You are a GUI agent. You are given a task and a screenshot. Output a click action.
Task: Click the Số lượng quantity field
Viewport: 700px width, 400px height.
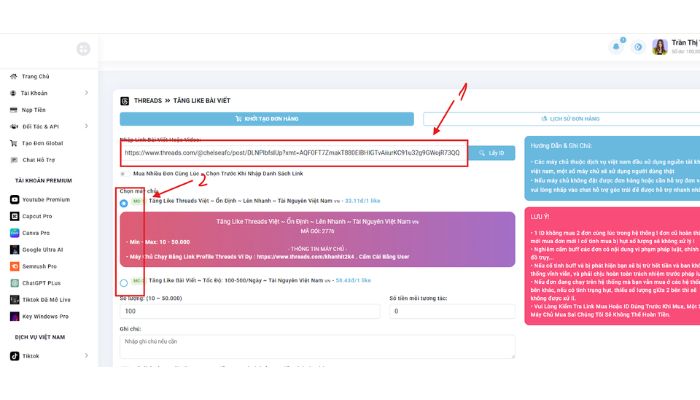[250, 311]
